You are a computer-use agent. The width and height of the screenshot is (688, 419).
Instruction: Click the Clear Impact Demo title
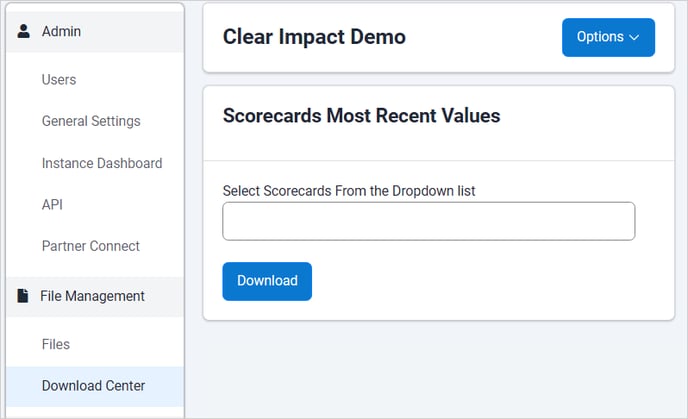(x=314, y=37)
